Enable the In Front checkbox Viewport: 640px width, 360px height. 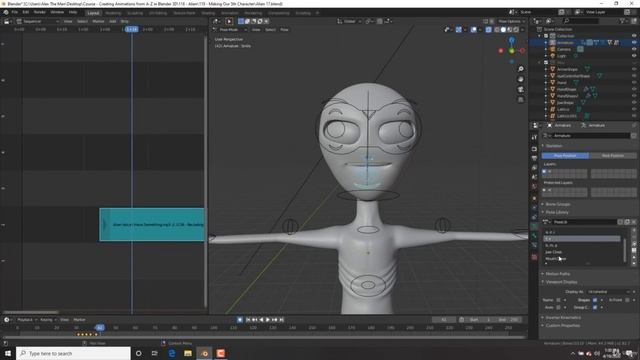(x=627, y=300)
